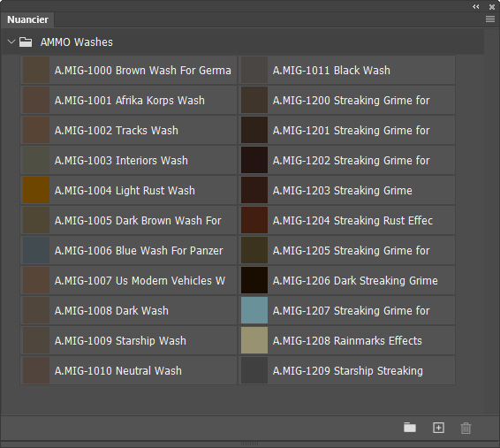The height and width of the screenshot is (448, 500).
Task: Select the AMMO Washes group name
Action: pyautogui.click(x=77, y=42)
